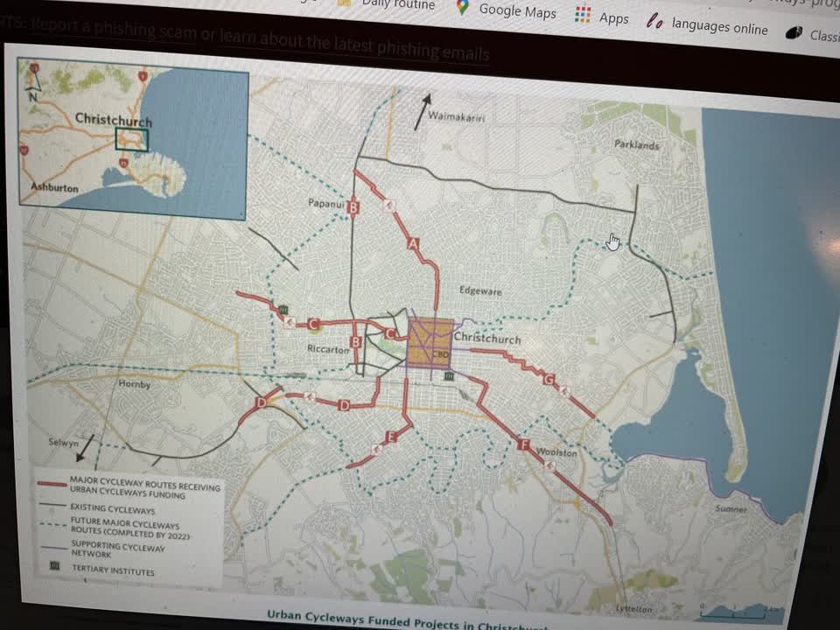Click 'SUPPORTING CYCLEWAY NETWORK' legend entry
Viewport: 840px width, 630px height.
tap(117, 549)
